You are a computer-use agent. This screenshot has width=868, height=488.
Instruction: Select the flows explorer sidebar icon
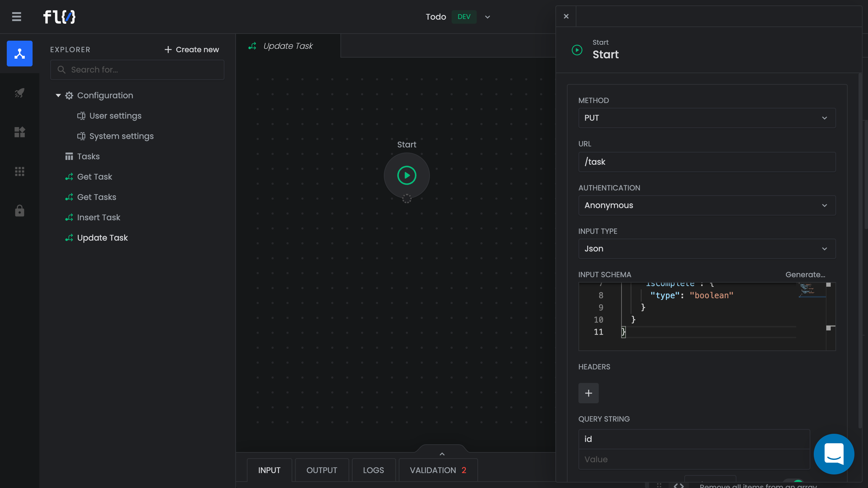(x=20, y=54)
